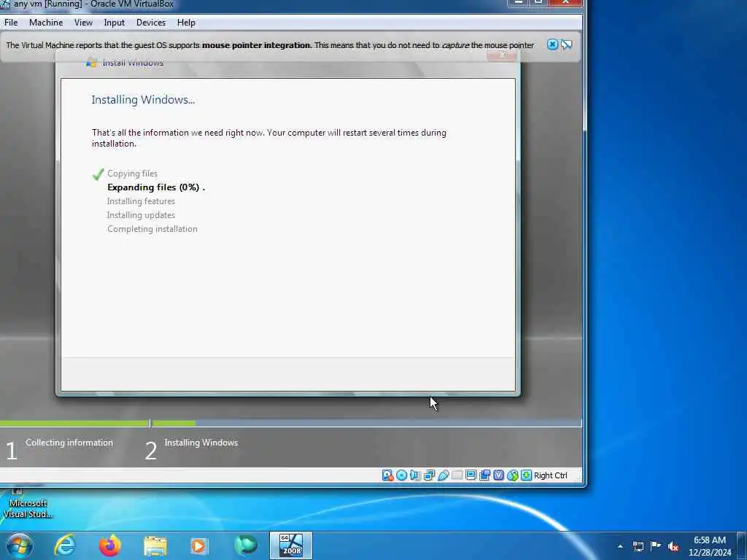The height and width of the screenshot is (560, 747).
Task: Switch to the VirtualBox 2008 VM taskbar button
Action: point(291,545)
